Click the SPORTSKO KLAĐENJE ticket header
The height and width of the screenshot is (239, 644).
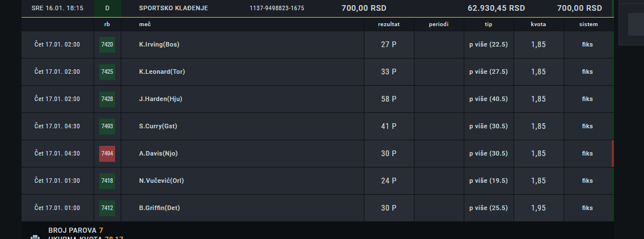coord(173,8)
